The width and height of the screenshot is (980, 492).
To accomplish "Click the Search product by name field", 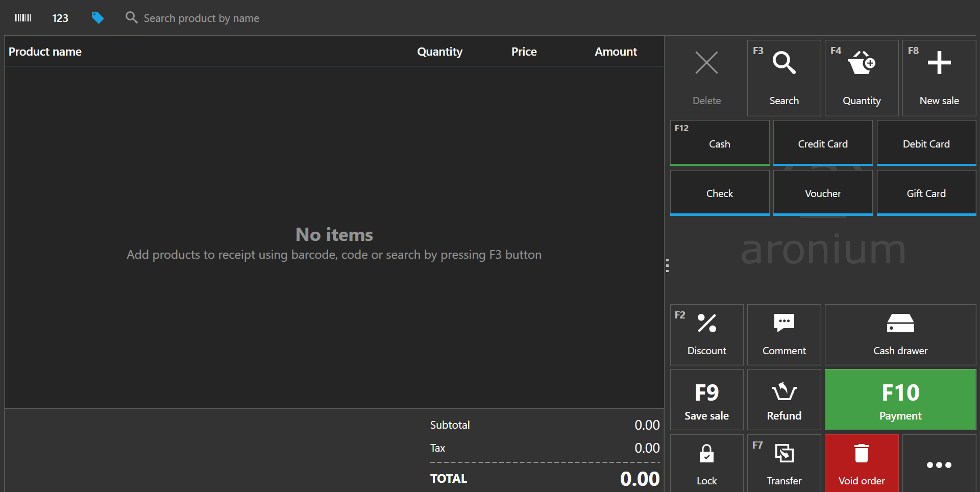I will (201, 18).
